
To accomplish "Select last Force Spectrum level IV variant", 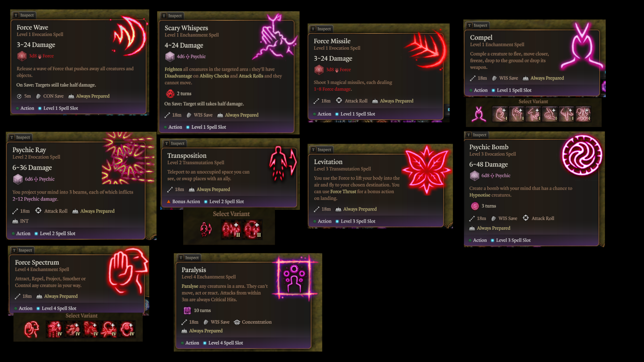I will (x=127, y=329).
